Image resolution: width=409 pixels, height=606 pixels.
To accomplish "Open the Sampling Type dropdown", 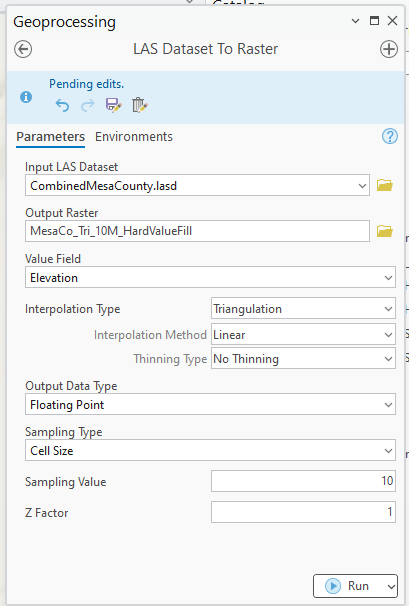I will (388, 451).
